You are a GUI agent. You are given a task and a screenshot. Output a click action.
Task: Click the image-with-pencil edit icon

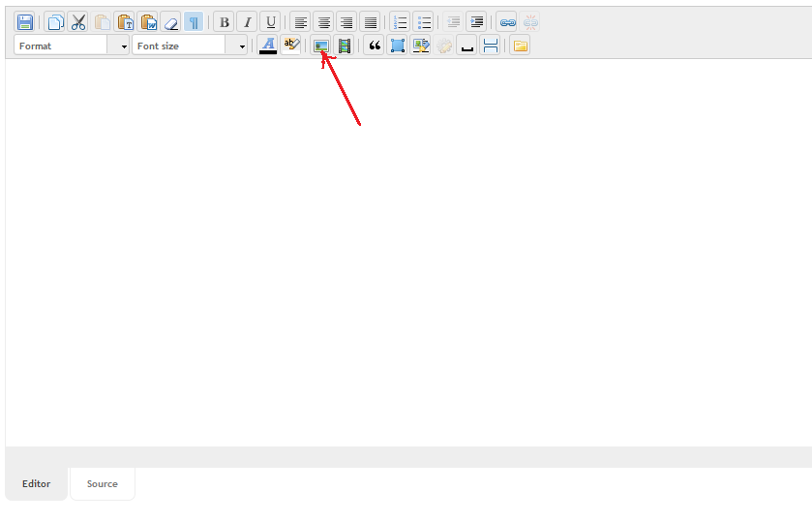pos(420,46)
